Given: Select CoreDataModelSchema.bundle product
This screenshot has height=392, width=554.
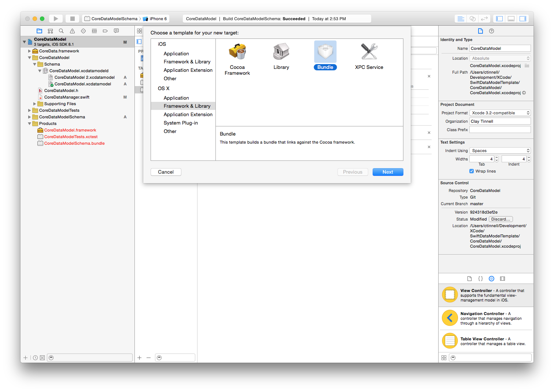Looking at the screenshot, I should [74, 144].
